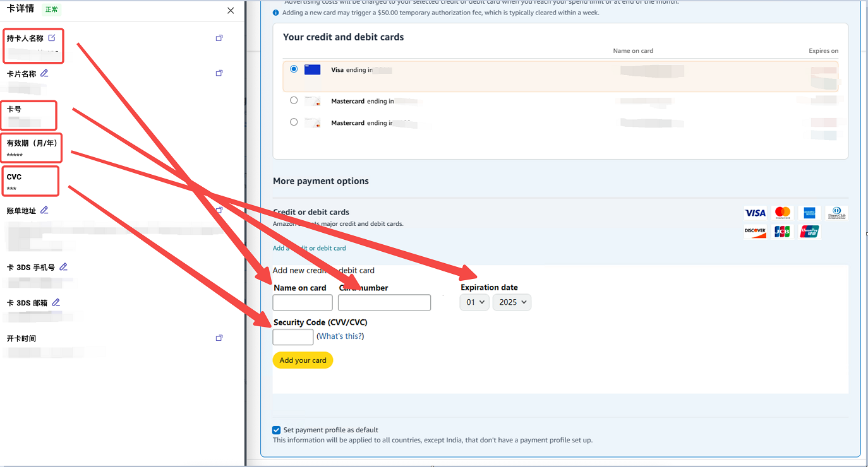Viewport: 868px width, 467px height.
Task: Select the lower Mastercard radio button
Action: (x=294, y=122)
